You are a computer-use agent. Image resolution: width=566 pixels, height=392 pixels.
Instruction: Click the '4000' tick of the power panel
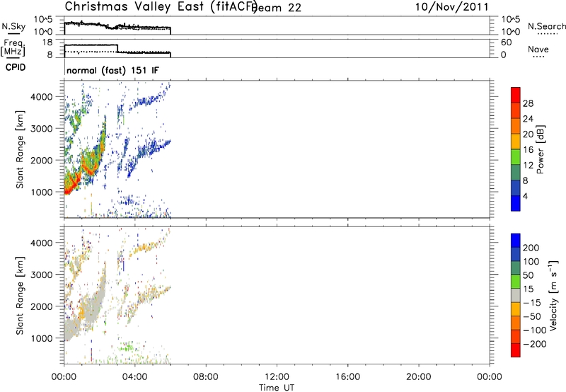pyautogui.click(x=42, y=96)
